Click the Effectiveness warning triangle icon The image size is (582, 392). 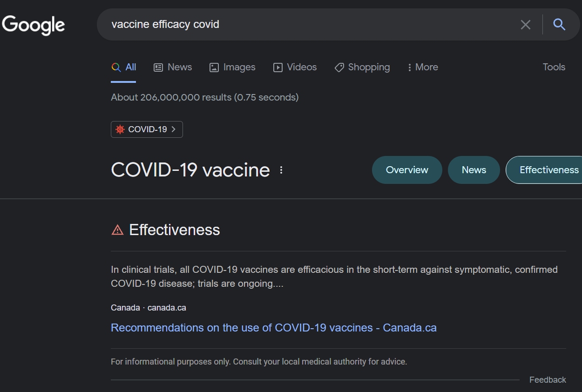click(x=117, y=230)
